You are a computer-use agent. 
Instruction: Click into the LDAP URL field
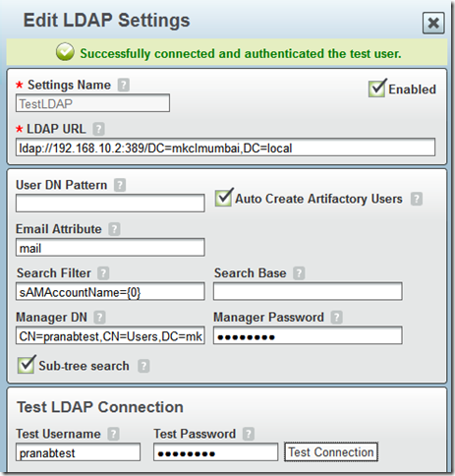coord(225,148)
